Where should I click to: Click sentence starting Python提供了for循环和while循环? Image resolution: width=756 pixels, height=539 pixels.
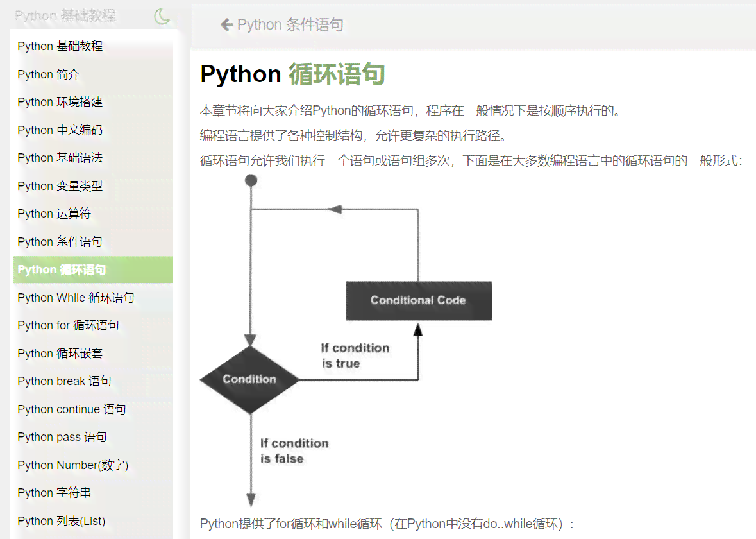click(387, 524)
